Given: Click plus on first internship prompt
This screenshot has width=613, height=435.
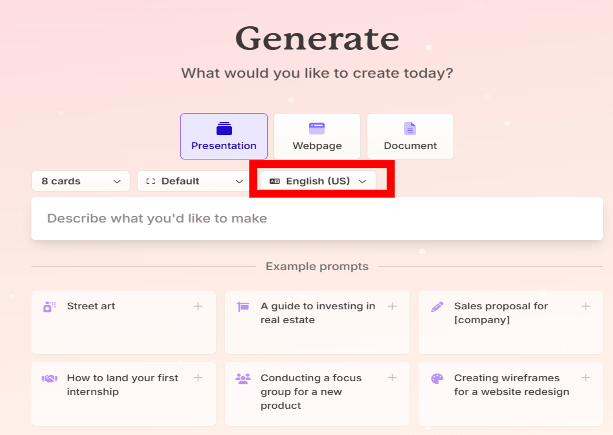Looking at the screenshot, I should 198,378.
